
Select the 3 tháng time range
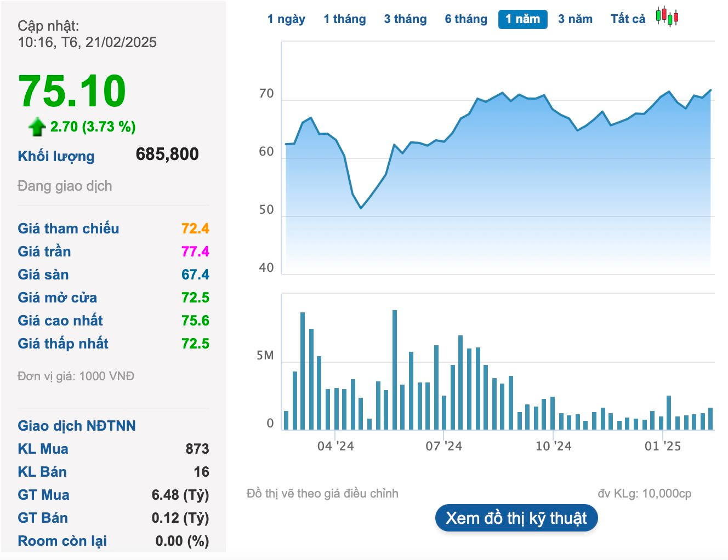point(405,19)
